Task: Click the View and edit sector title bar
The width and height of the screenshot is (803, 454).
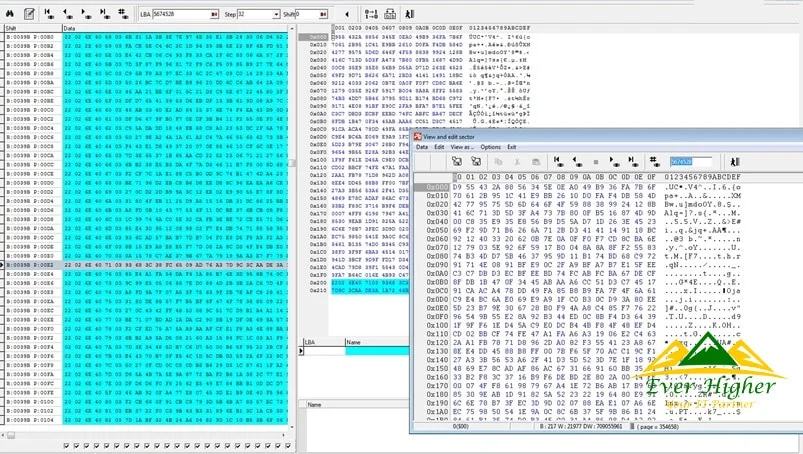Action: [608, 137]
